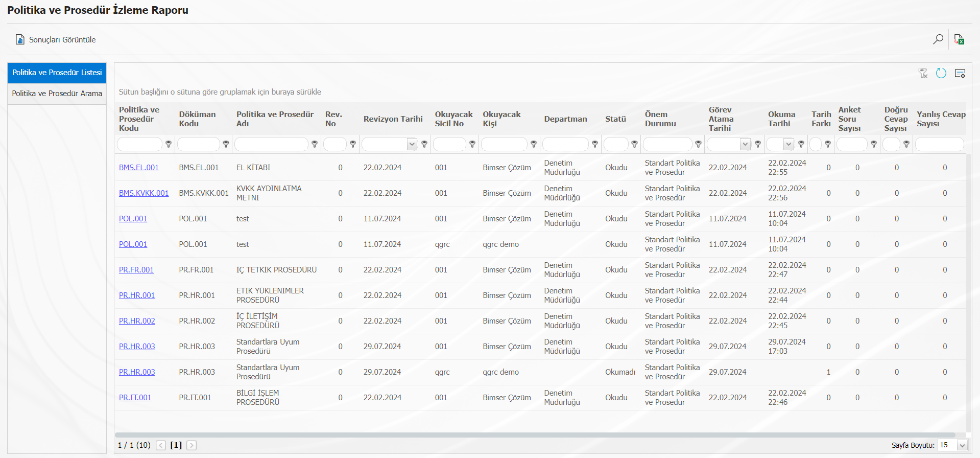Open the PR.HR.001 policy link

pyautogui.click(x=137, y=295)
